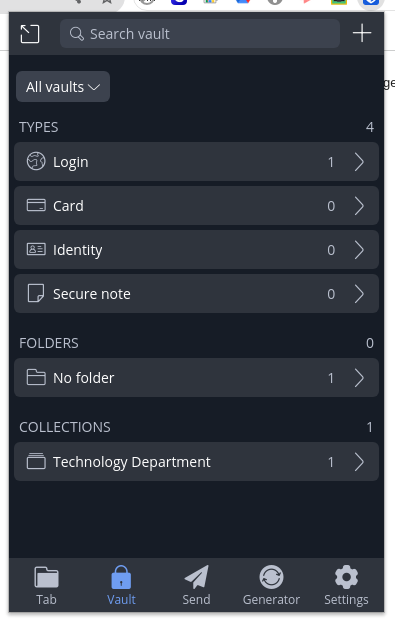Viewport: 395px width, 621px height.
Task: Click the Identity card icon
Action: tap(36, 249)
